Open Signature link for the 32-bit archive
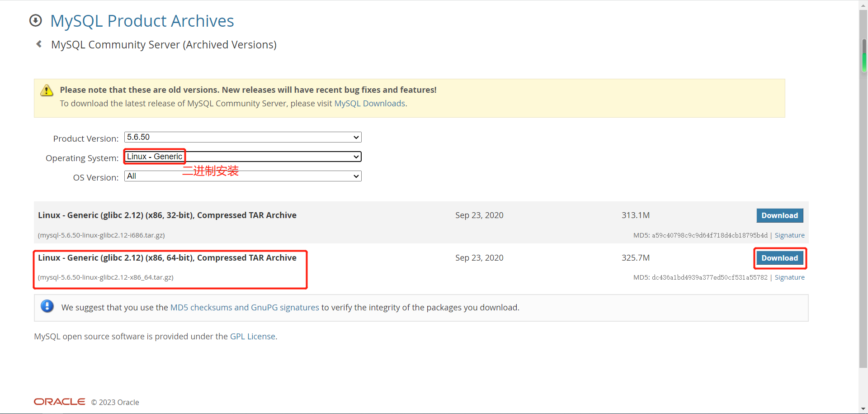This screenshot has width=868, height=414. [x=789, y=235]
